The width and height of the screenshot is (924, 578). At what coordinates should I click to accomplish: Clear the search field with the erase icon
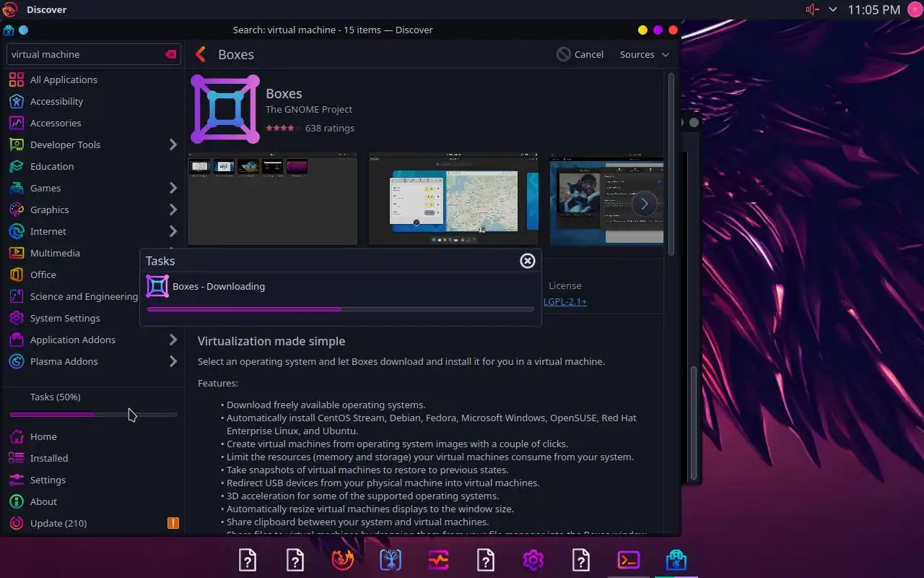170,54
